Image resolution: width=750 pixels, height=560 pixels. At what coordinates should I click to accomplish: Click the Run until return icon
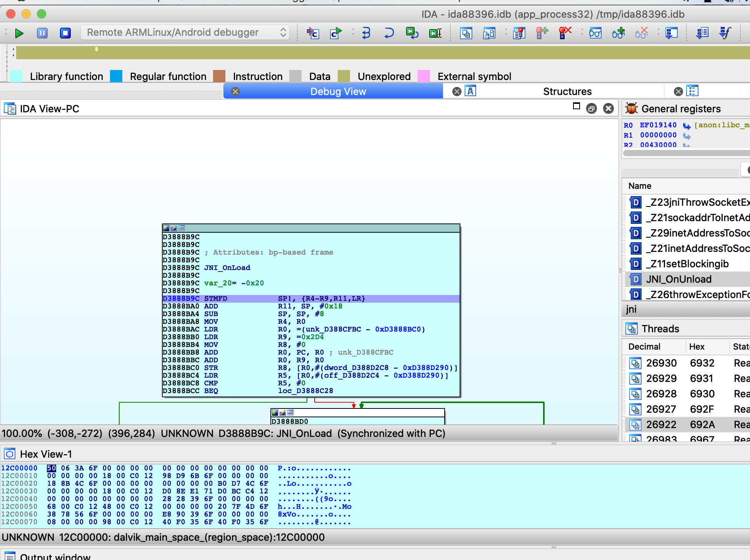click(x=412, y=33)
